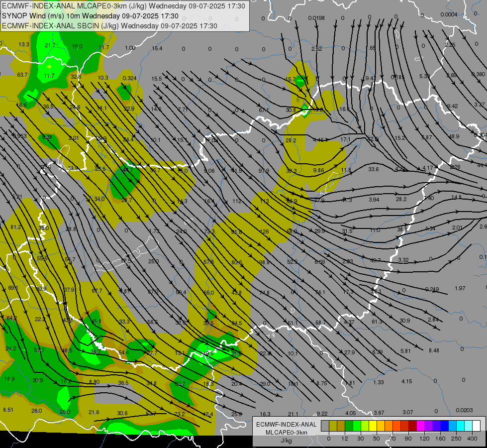Click the map value '57.5'
Image resolution: width=487 pixels, height=448 pixels.
[209, 262]
